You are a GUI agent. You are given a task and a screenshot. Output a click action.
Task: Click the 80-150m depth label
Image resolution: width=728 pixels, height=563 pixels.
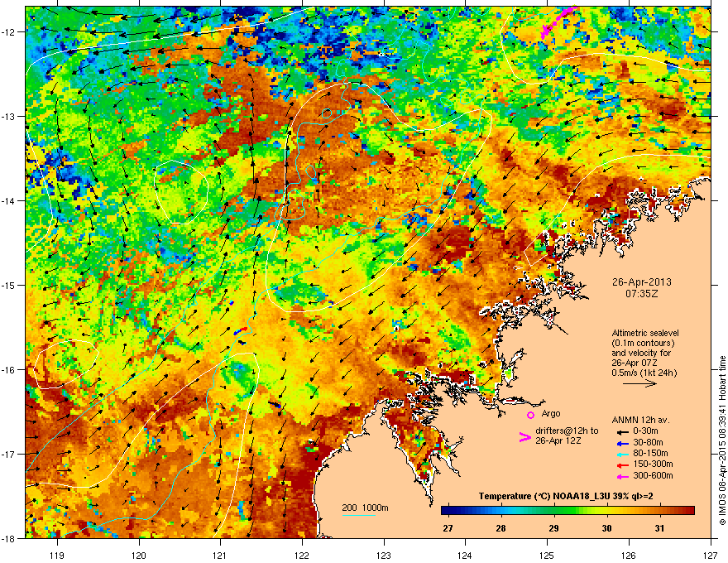650,454
